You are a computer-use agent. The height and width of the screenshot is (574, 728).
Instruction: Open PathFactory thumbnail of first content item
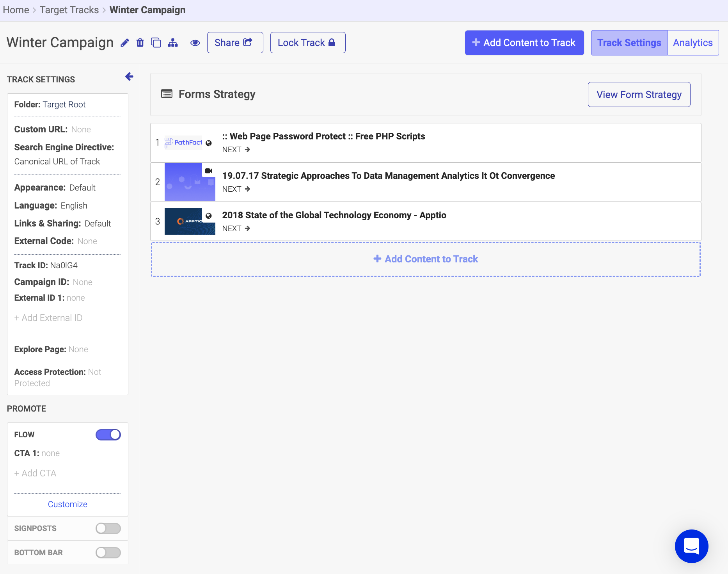tap(183, 143)
